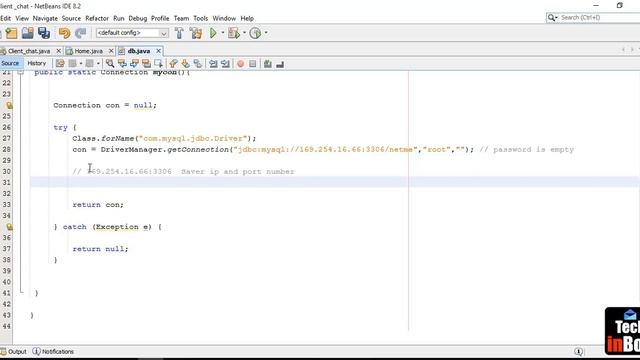Expand the Debug Project dropdown arrow
The height and width of the screenshot is (360, 640).
[244, 33]
